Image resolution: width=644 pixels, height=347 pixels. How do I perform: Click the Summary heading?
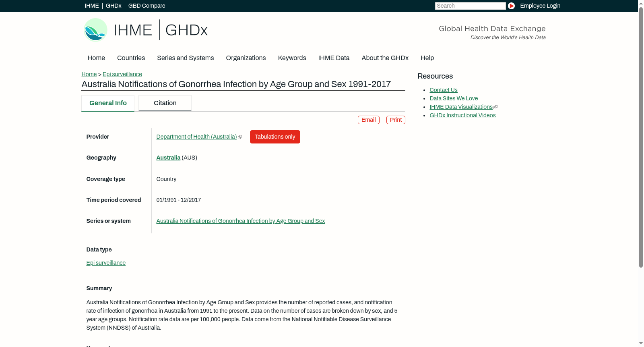(99, 288)
